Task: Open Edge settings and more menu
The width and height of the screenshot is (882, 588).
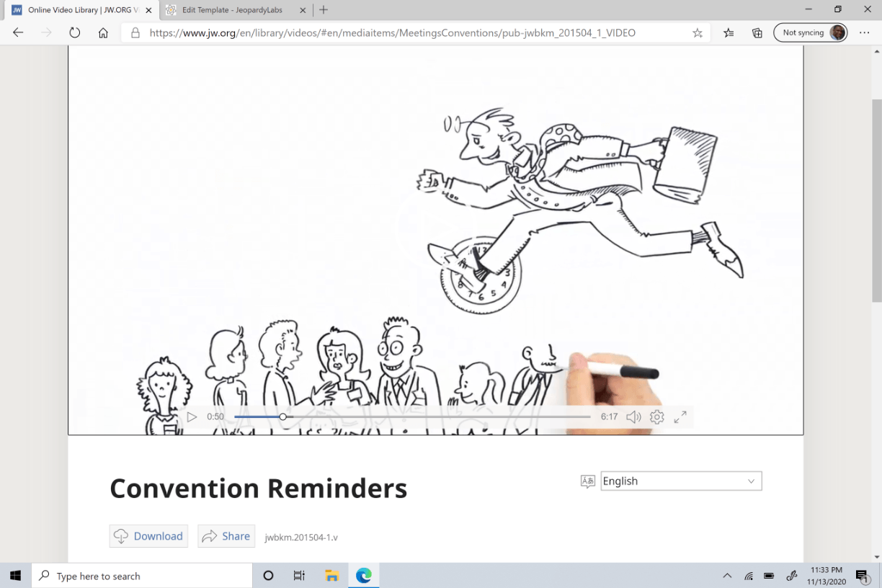Action: pyautogui.click(x=865, y=32)
